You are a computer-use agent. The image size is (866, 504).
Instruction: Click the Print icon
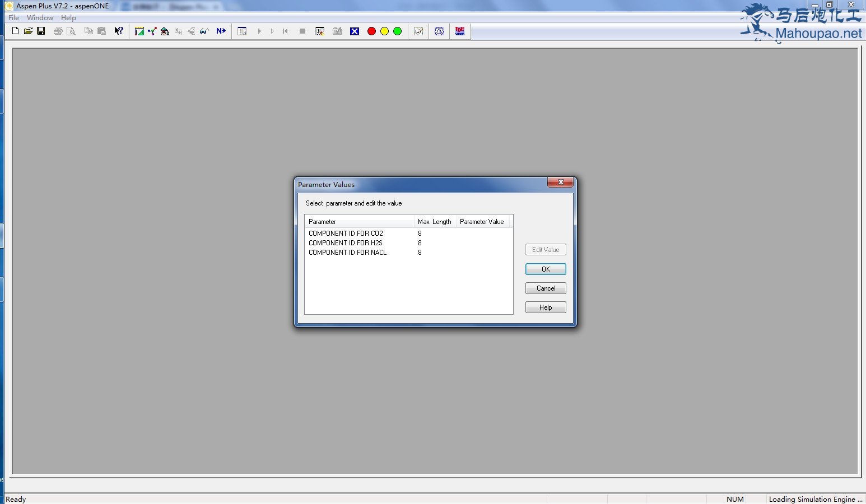coord(58,31)
